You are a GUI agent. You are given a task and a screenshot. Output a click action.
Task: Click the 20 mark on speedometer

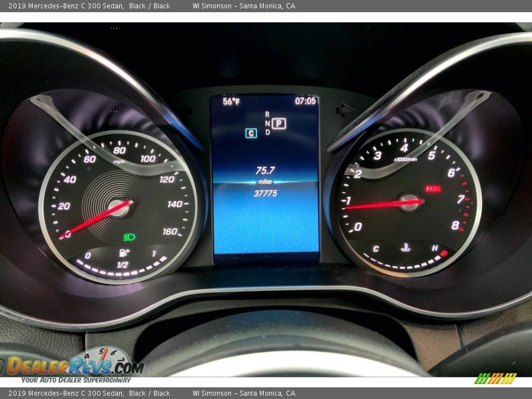click(x=64, y=206)
